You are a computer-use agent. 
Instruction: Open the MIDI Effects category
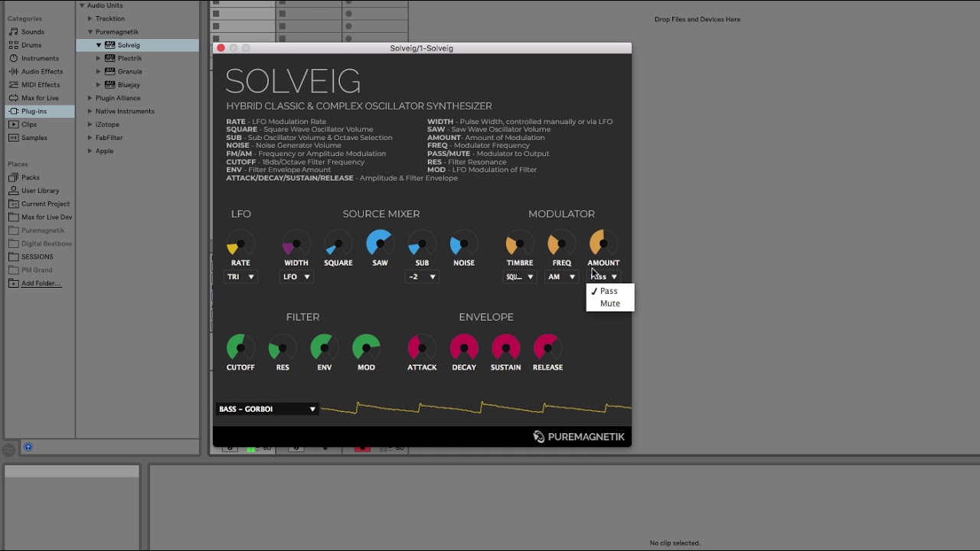41,85
